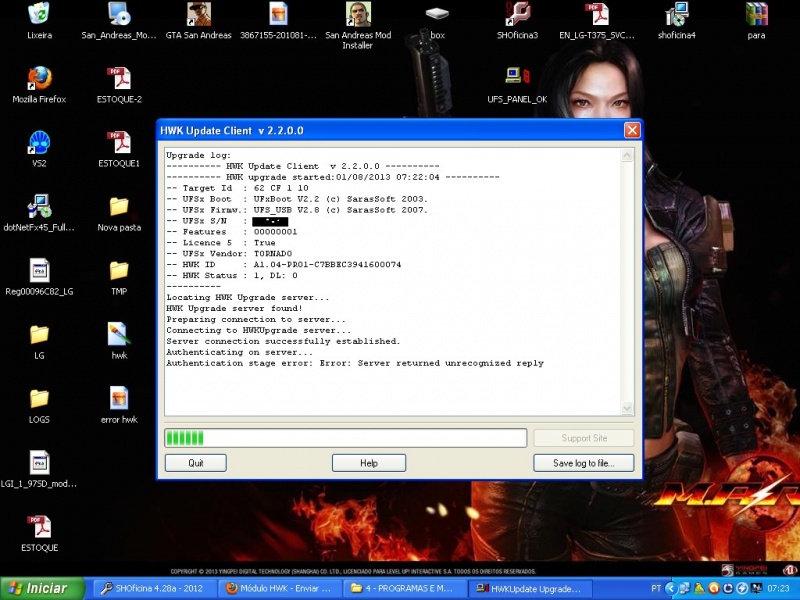Image resolution: width=800 pixels, height=600 pixels.
Task: Close the HWK Update Client window
Action: (x=632, y=131)
